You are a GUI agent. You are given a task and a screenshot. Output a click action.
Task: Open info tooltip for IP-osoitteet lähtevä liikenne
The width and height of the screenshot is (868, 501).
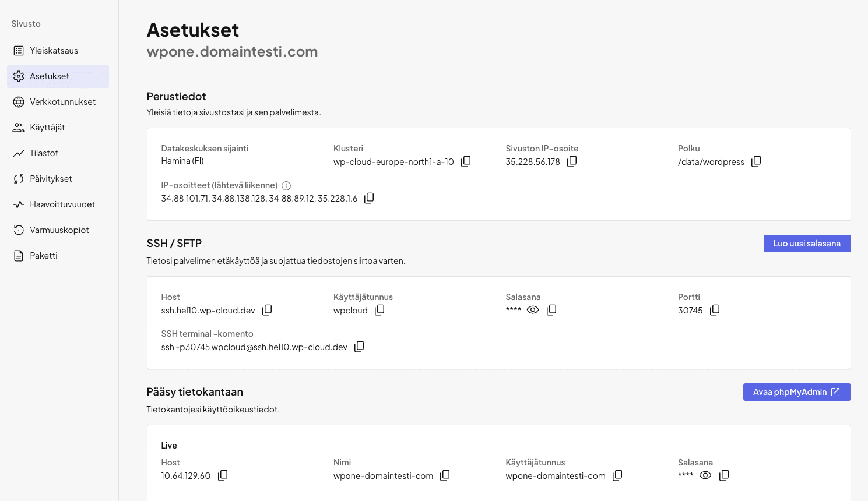point(286,186)
